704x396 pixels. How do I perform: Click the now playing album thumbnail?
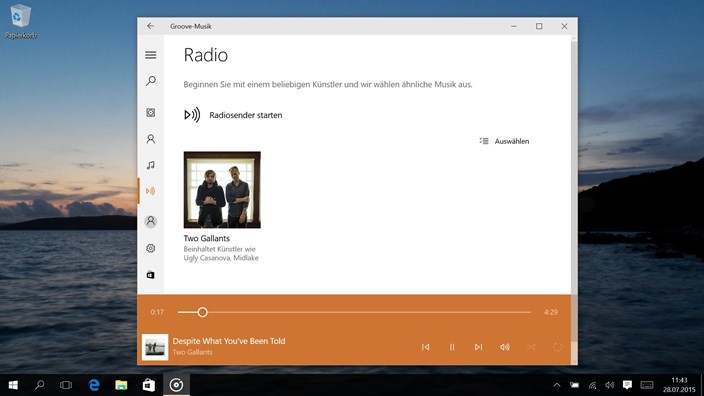point(155,347)
